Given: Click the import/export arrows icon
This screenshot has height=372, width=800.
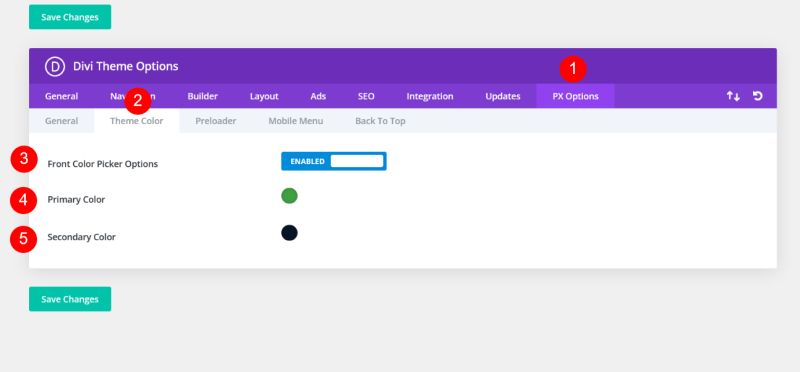Looking at the screenshot, I should (733, 96).
